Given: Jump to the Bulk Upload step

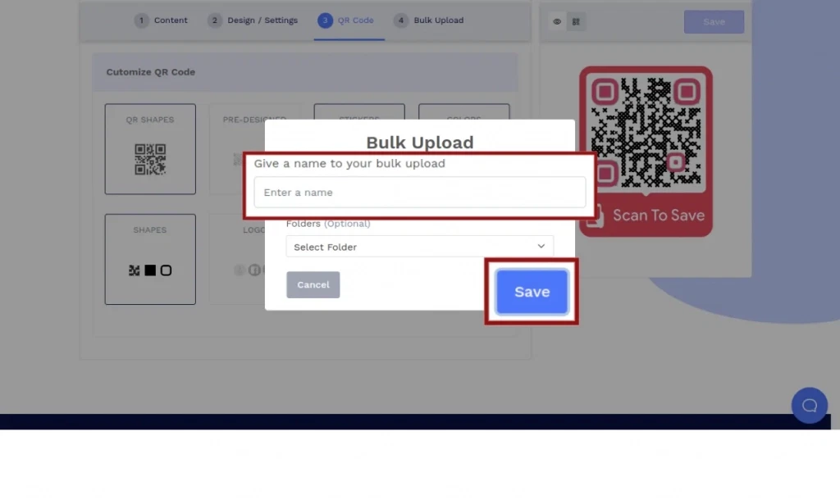Looking at the screenshot, I should (x=429, y=20).
